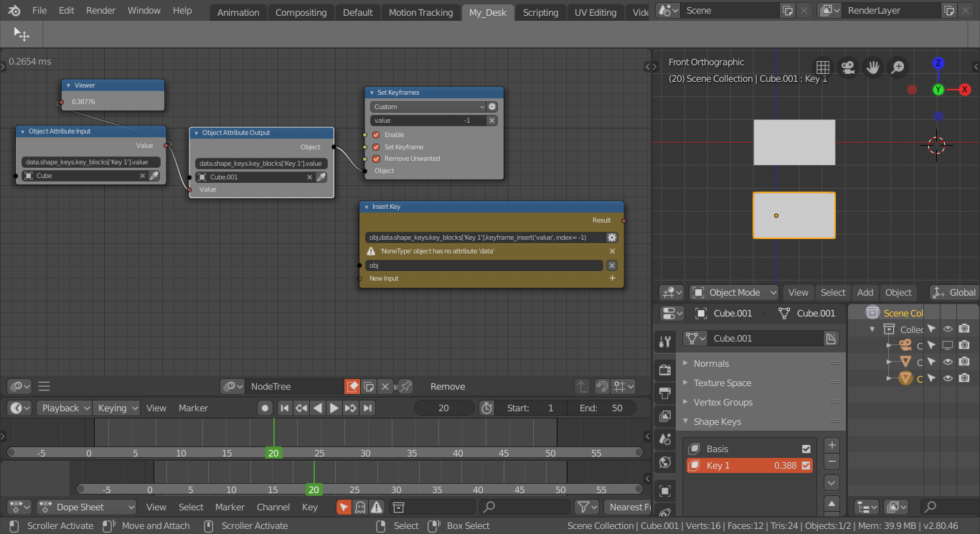Open the Render properties tab
The width and height of the screenshot is (980, 534).
(x=665, y=369)
